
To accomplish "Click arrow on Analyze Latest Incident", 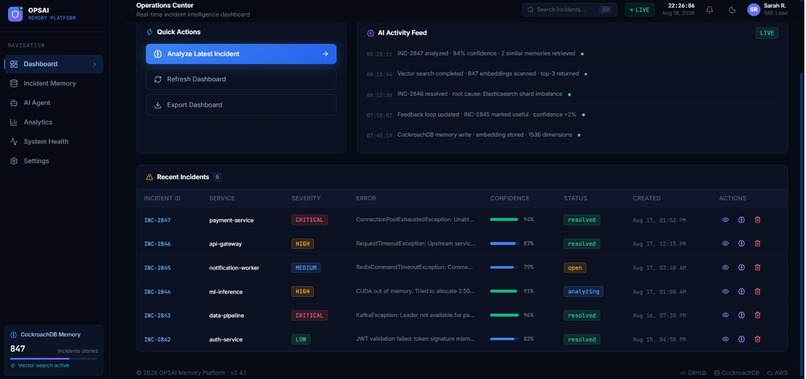I will 325,54.
